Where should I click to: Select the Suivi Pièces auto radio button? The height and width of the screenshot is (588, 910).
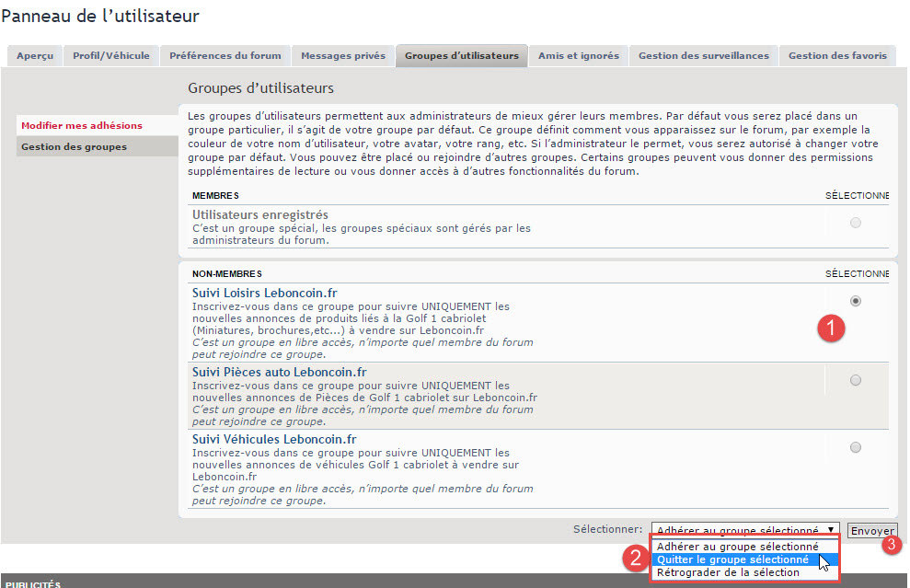coord(856,380)
